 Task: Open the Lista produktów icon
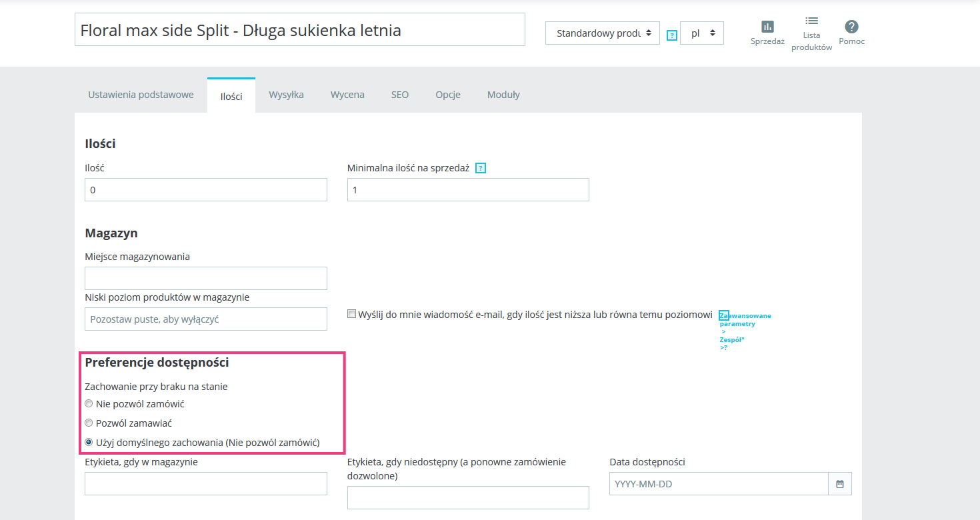[x=811, y=21]
